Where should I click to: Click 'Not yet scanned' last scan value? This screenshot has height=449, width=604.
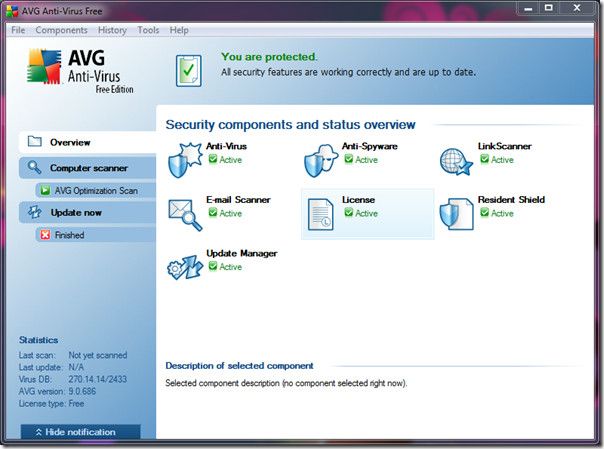[x=98, y=355]
